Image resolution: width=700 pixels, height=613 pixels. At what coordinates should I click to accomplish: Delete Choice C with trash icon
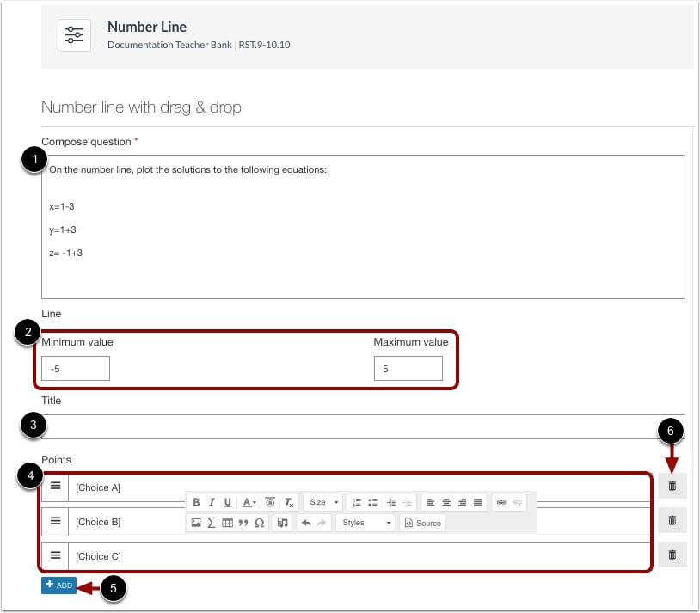point(672,555)
